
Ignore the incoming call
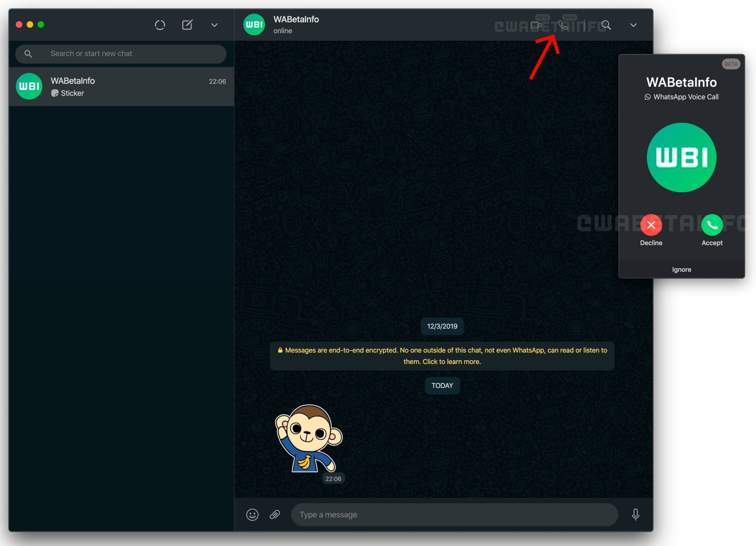[681, 270]
